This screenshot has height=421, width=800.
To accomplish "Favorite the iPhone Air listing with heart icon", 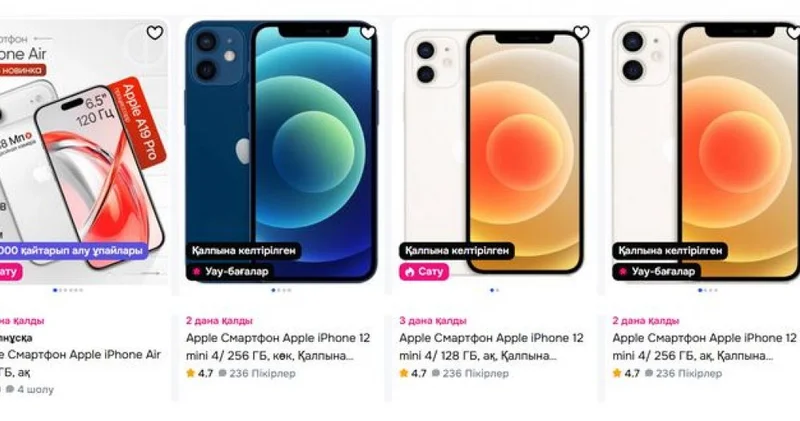I will [x=155, y=33].
